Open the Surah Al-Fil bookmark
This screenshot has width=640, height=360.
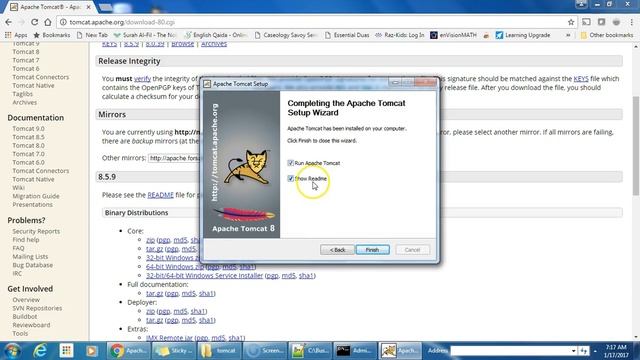pyautogui.click(x=145, y=35)
